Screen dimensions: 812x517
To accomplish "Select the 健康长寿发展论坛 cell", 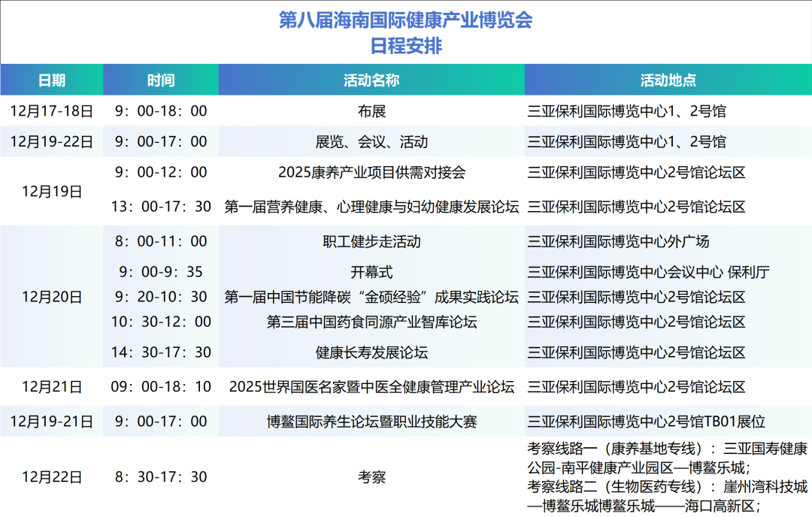I will point(371,352).
